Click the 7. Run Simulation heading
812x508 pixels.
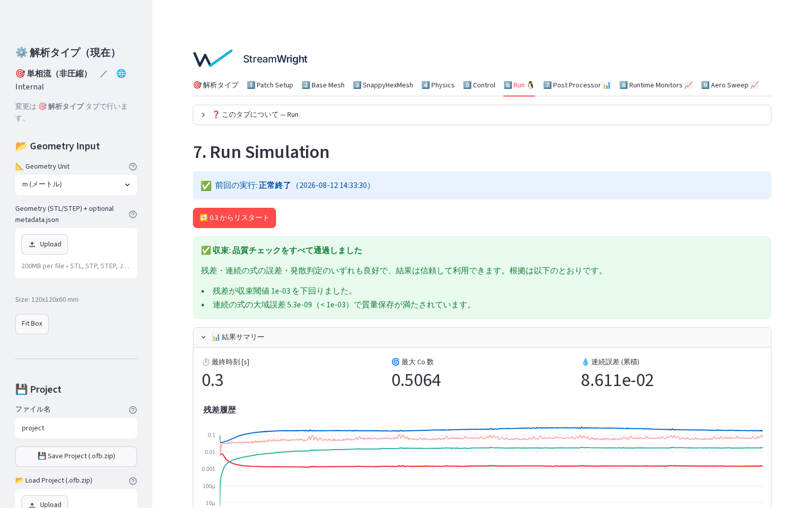(x=261, y=152)
